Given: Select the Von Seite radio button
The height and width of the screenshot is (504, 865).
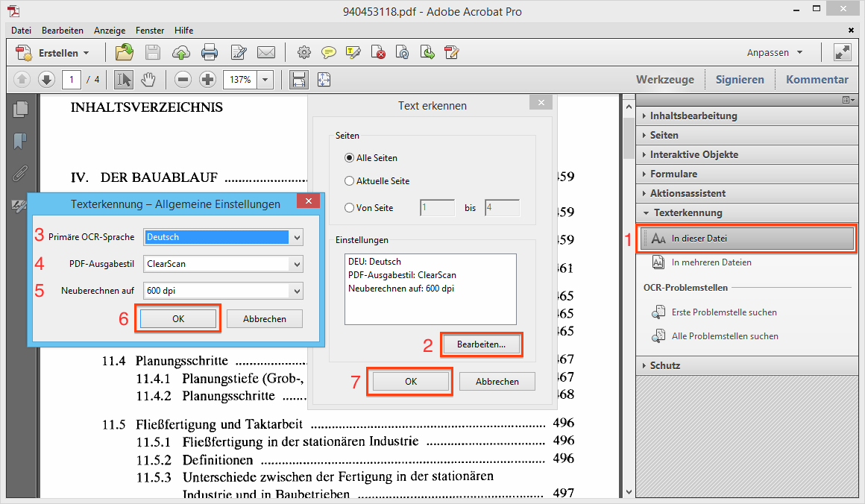Looking at the screenshot, I should (x=349, y=208).
